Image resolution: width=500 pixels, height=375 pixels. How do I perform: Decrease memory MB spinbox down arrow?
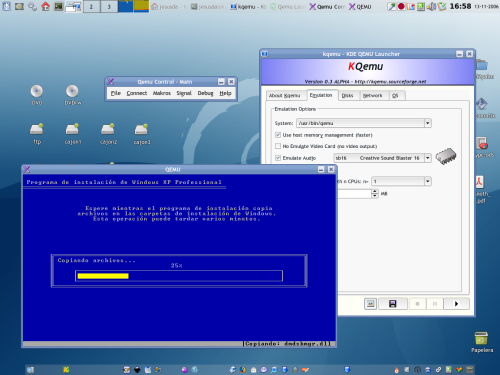tap(375, 196)
